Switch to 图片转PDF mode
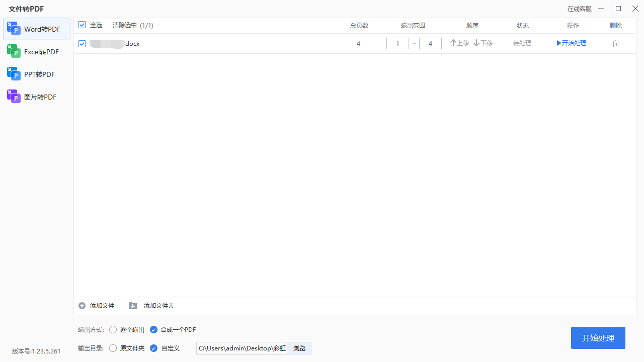644x362 pixels. 37,97
